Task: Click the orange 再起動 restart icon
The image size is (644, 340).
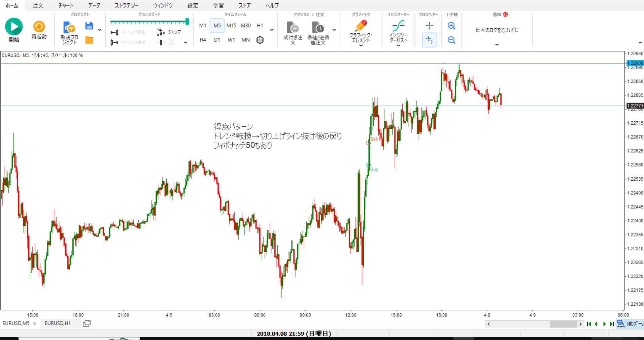Action: click(x=39, y=27)
